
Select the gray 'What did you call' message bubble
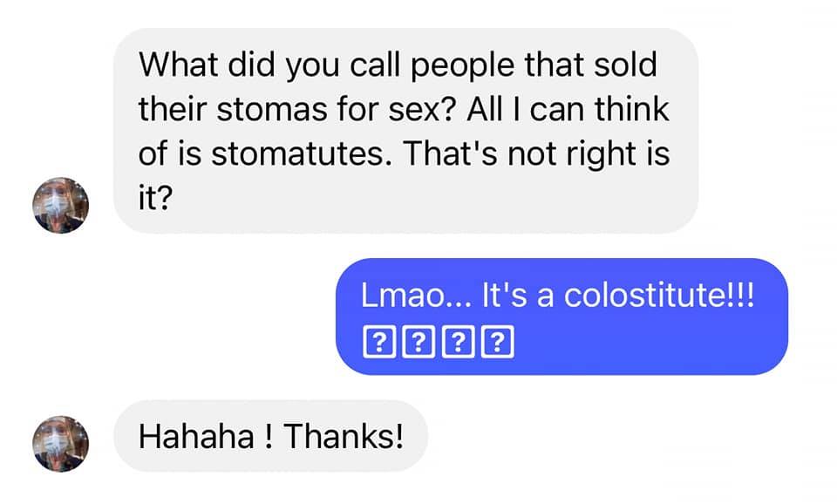pyautogui.click(x=405, y=131)
